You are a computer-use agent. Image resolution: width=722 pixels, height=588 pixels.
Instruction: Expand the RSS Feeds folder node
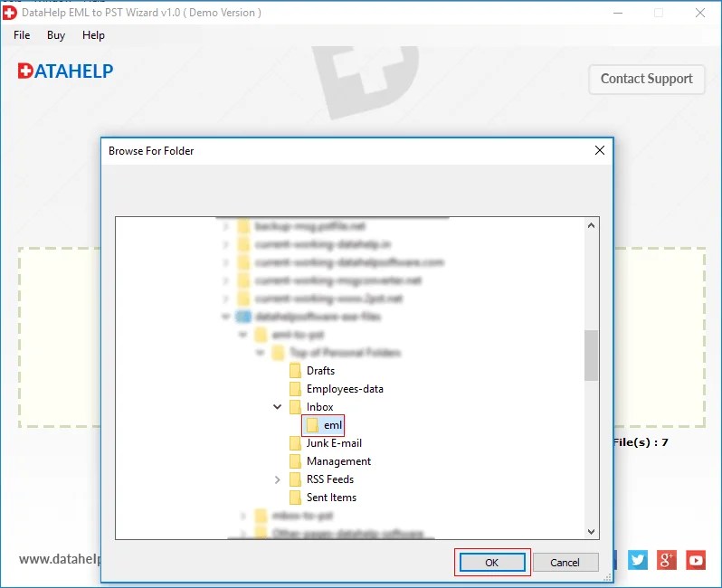(x=277, y=479)
